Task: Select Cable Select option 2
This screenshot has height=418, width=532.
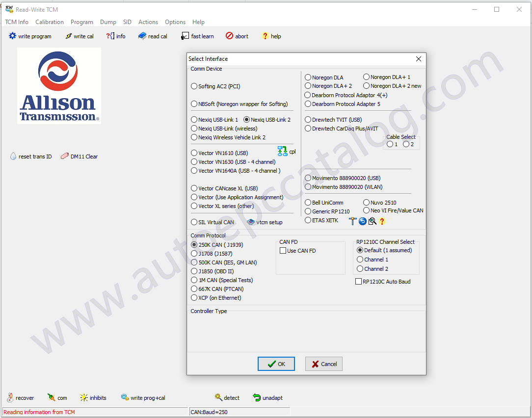Action: (x=406, y=144)
